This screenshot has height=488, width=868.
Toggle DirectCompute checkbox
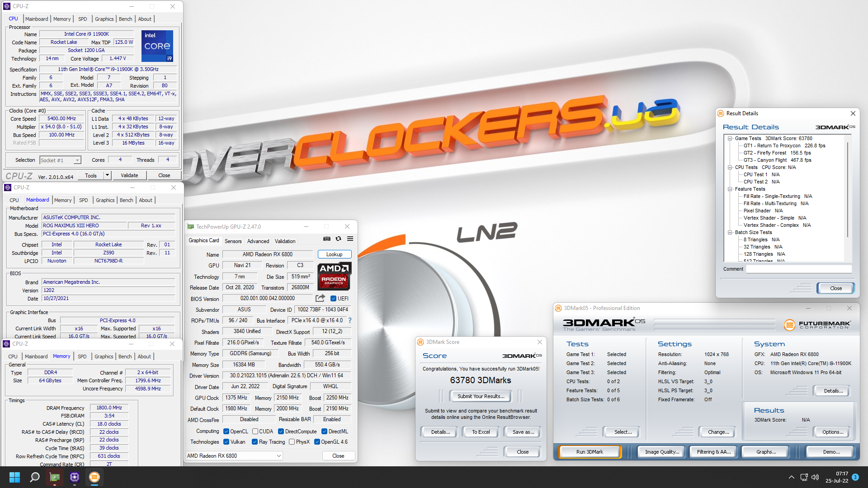281,432
